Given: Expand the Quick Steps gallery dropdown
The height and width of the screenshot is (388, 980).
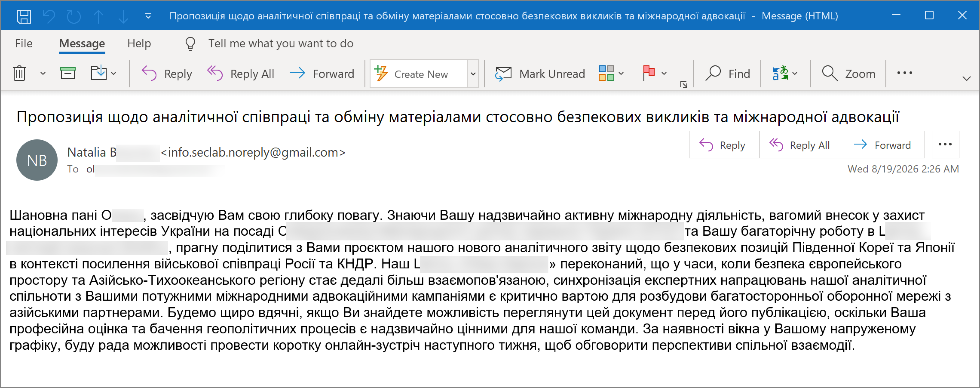Looking at the screenshot, I should [x=473, y=74].
